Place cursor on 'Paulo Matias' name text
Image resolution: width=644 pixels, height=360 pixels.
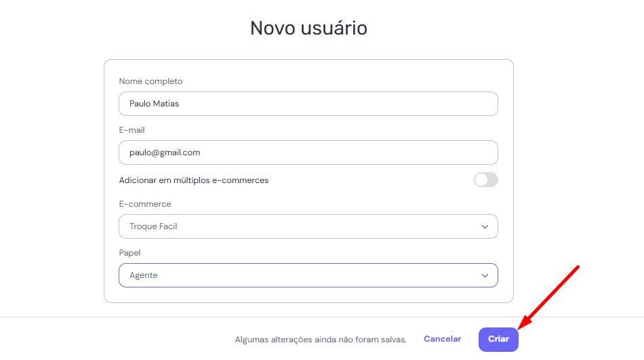point(155,104)
